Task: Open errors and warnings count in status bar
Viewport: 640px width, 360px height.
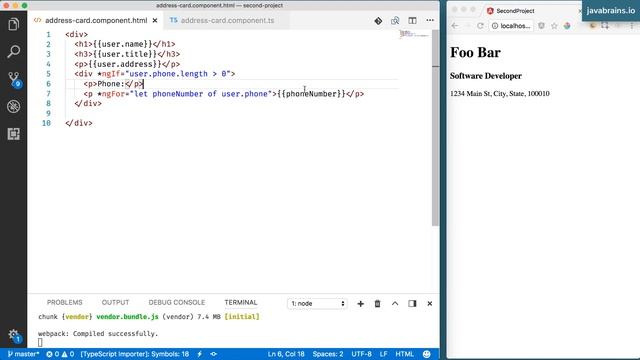Action: [60, 354]
